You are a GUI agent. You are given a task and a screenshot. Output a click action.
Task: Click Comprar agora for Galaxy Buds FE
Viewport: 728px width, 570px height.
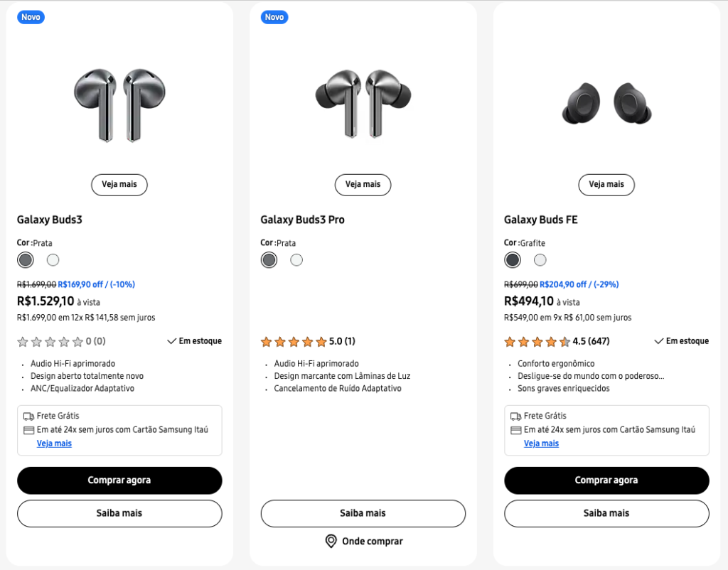(606, 480)
